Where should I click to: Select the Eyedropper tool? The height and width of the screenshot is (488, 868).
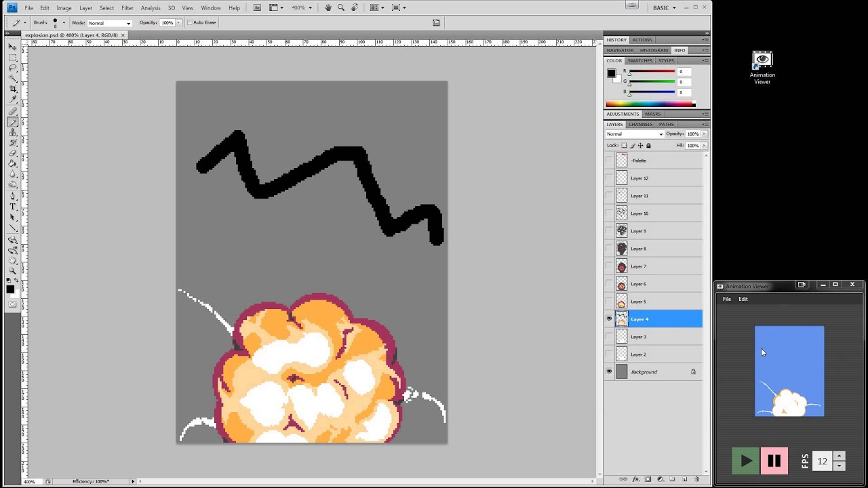point(13,99)
